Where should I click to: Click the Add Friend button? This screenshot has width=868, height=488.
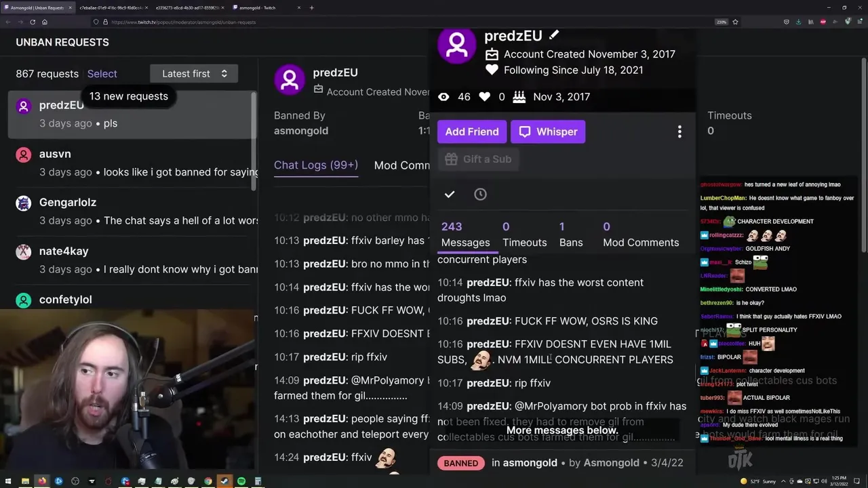point(472,131)
